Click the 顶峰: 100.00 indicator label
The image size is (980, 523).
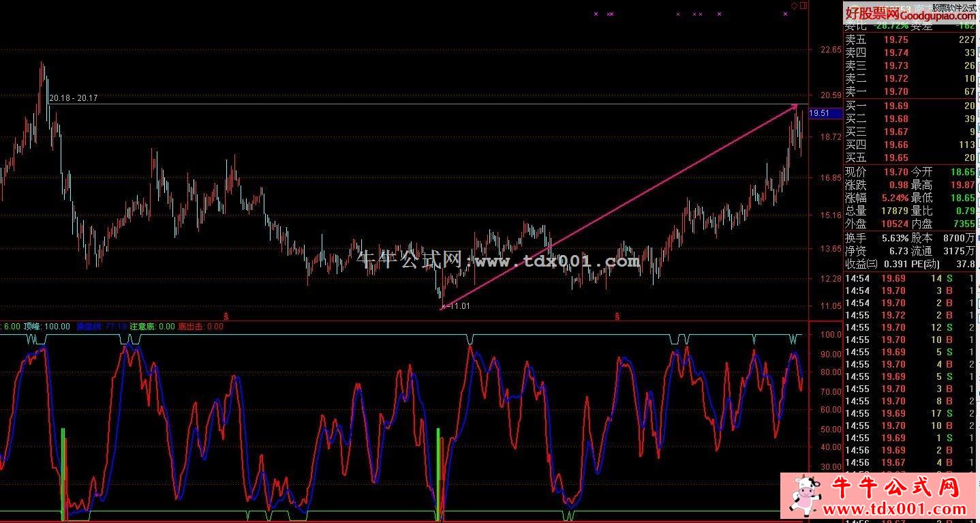pos(47,327)
